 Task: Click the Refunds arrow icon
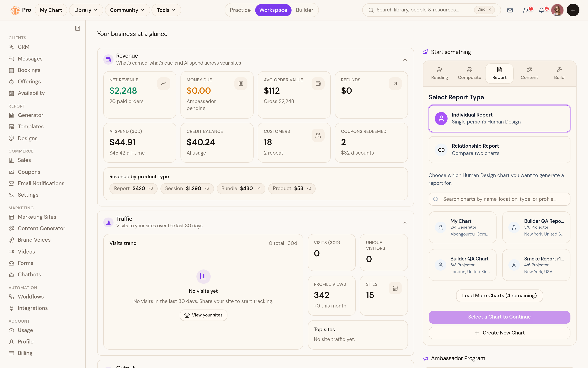[395, 83]
